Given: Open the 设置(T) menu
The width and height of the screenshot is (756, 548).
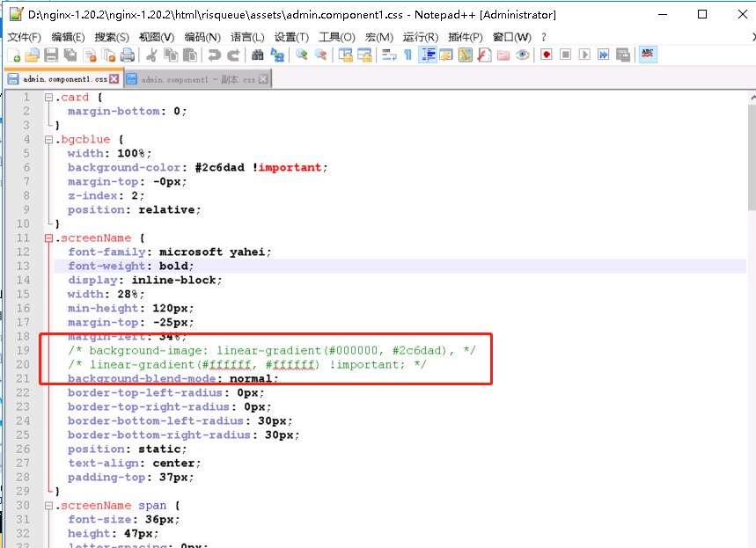Looking at the screenshot, I should [x=291, y=37].
